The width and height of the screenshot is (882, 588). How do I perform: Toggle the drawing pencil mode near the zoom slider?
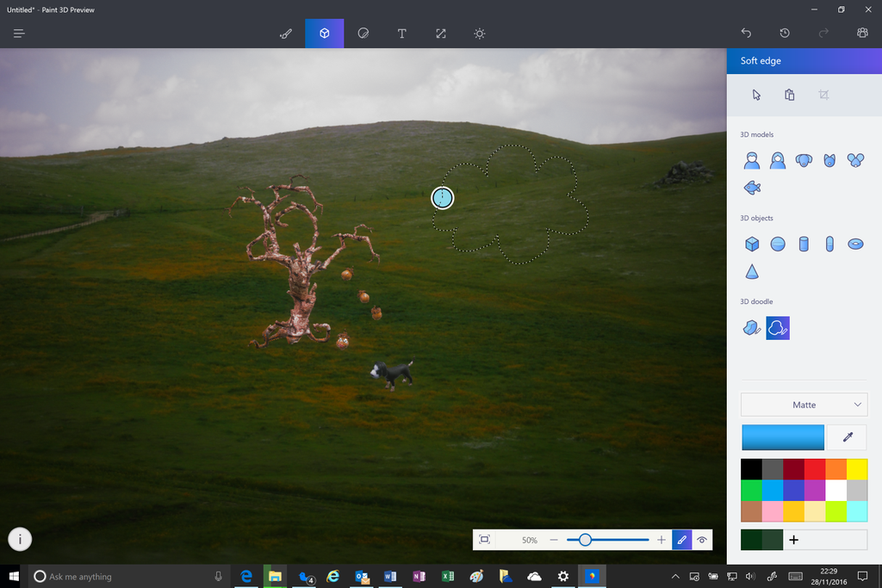click(x=681, y=540)
